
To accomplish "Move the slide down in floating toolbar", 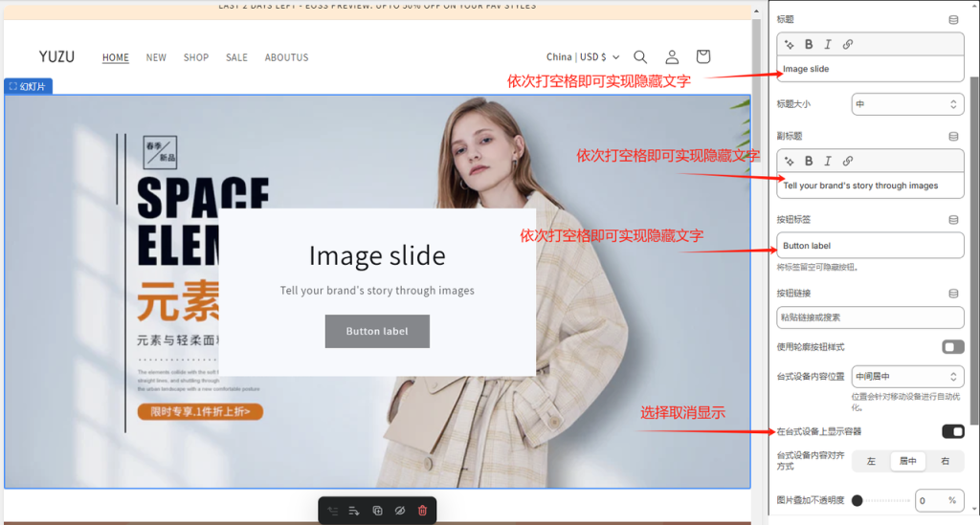I will pyautogui.click(x=354, y=511).
